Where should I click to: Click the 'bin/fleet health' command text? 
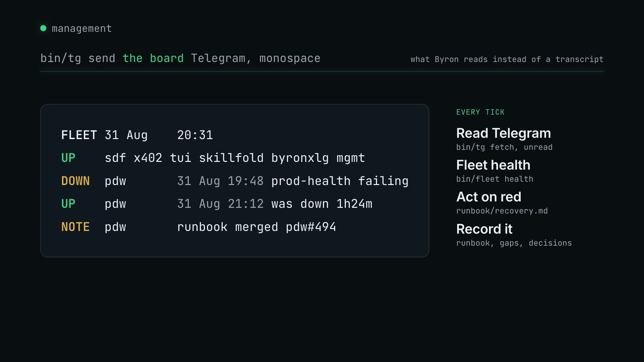[494, 179]
